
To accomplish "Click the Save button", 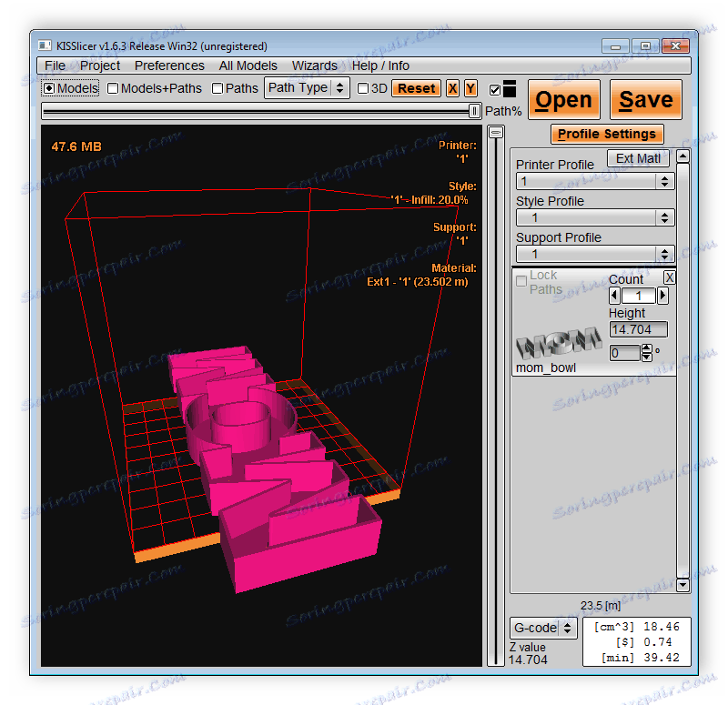I will (646, 100).
